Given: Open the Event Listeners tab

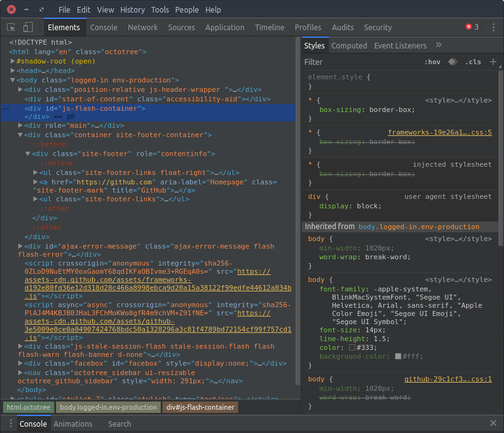Looking at the screenshot, I should click(x=400, y=45).
